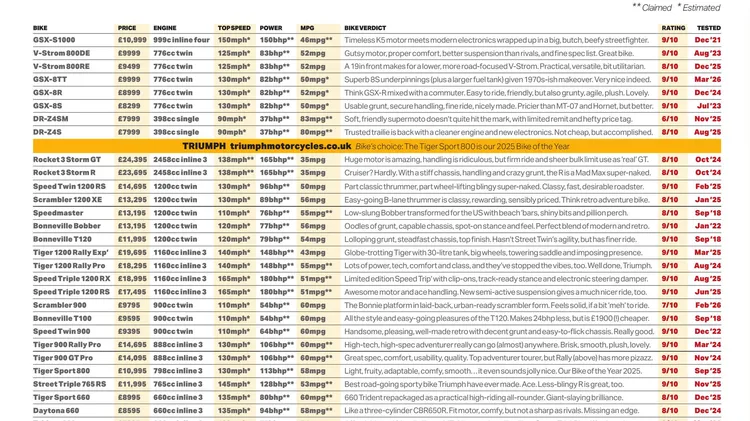This screenshot has height=421, width=750.
Task: Click the Scrambler 900 bike name
Action: (59, 305)
